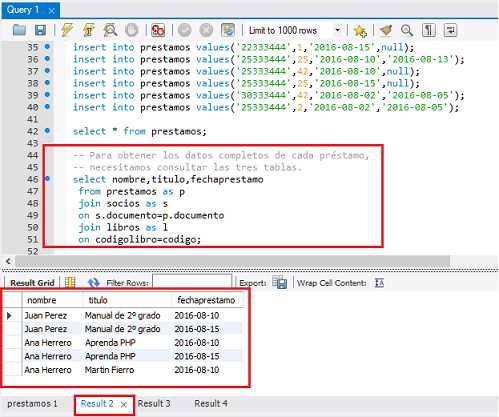Click the Result Grid button

[x=32, y=283]
